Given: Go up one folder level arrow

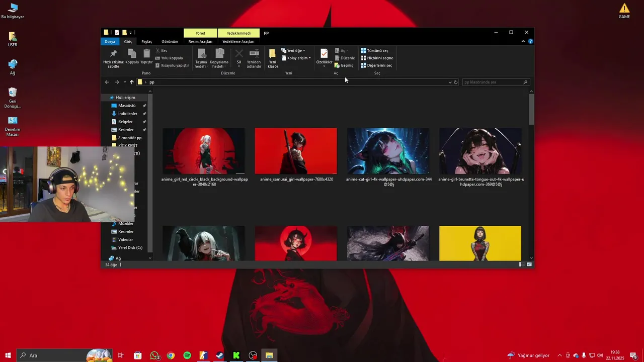Looking at the screenshot, I should pyautogui.click(x=132, y=82).
